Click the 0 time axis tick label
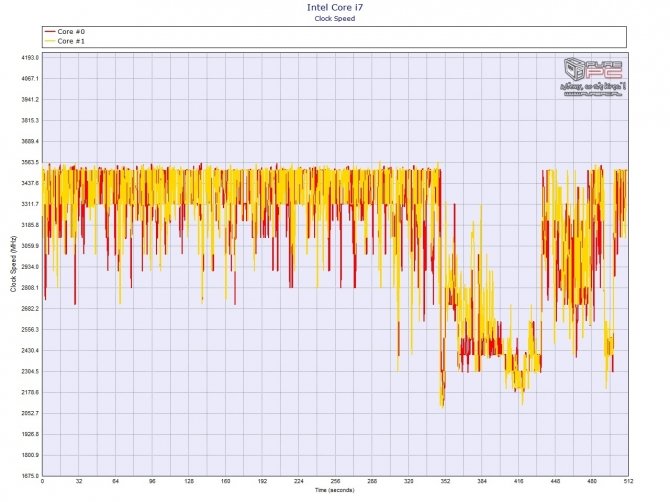This screenshot has height=502, width=670. [42, 481]
